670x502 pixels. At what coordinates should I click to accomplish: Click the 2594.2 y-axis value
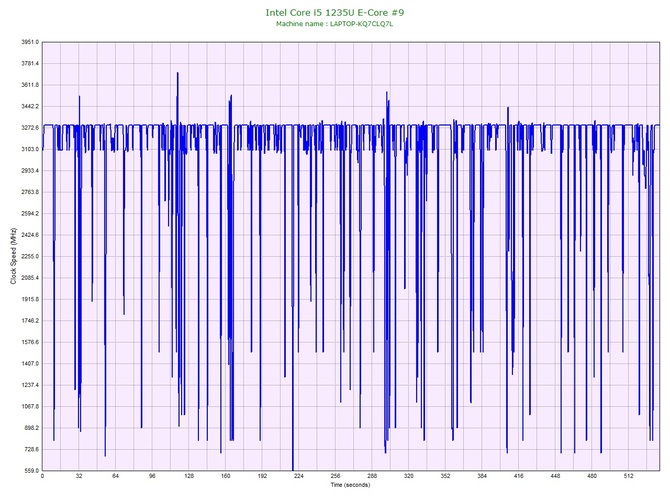[30, 214]
